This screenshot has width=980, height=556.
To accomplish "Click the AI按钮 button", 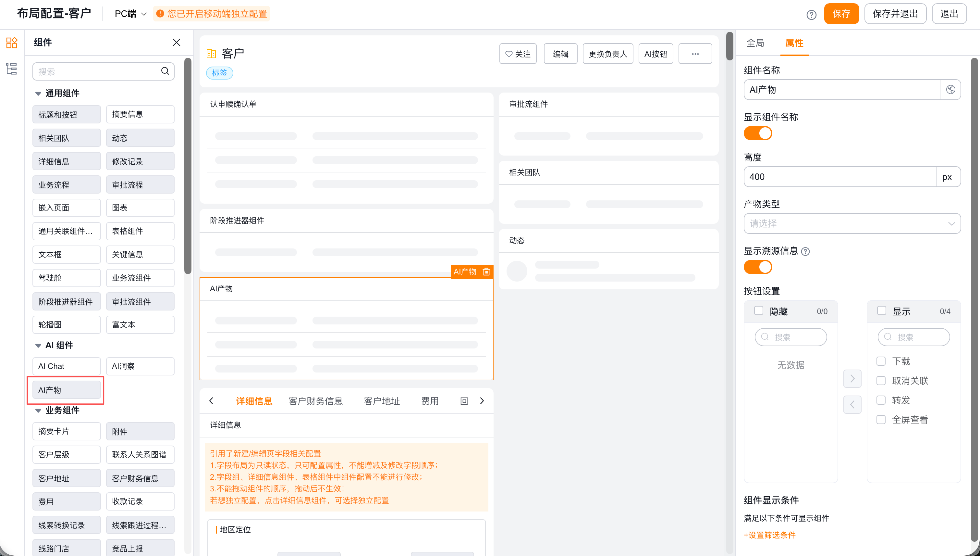I will tap(656, 54).
